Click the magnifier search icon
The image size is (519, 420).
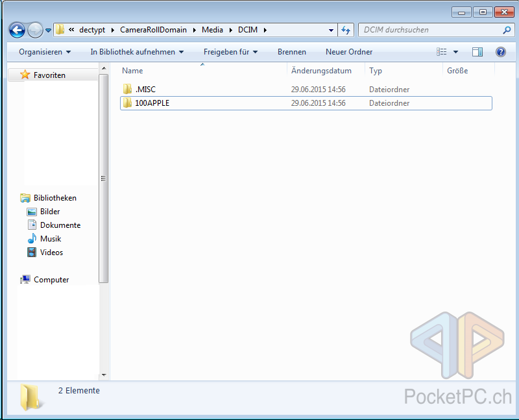(507, 30)
